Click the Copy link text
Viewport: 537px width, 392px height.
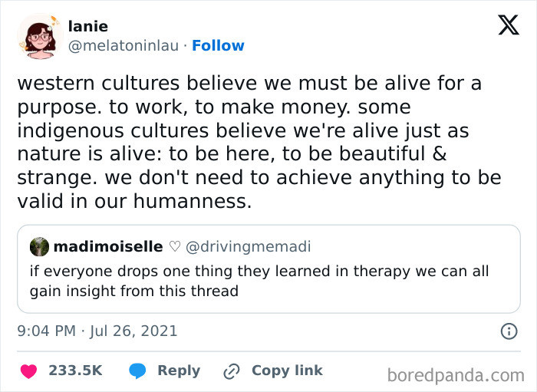click(x=287, y=371)
